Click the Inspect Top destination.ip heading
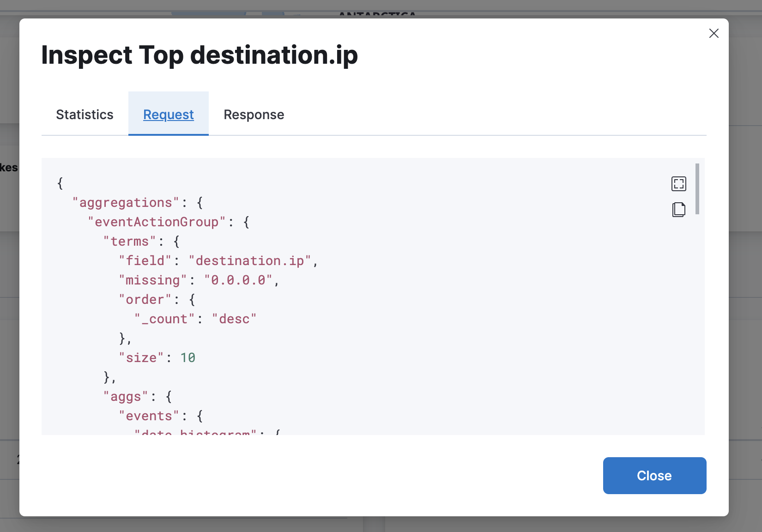 tap(200, 55)
